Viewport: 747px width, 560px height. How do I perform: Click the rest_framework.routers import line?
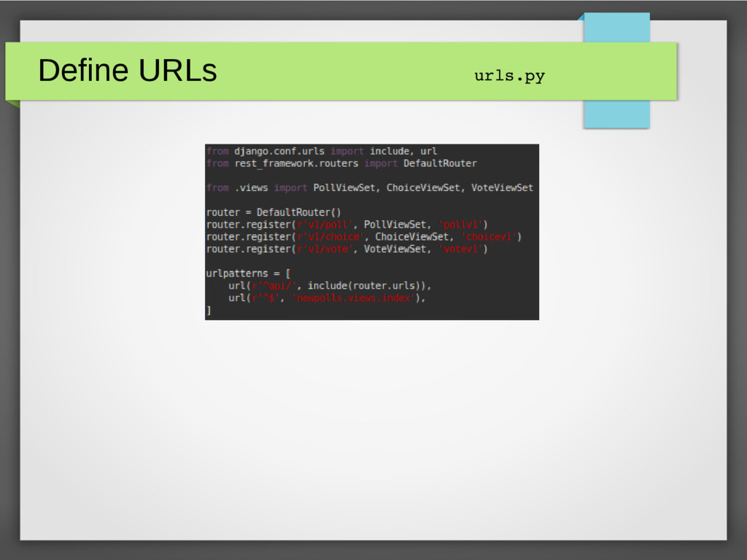(x=341, y=164)
